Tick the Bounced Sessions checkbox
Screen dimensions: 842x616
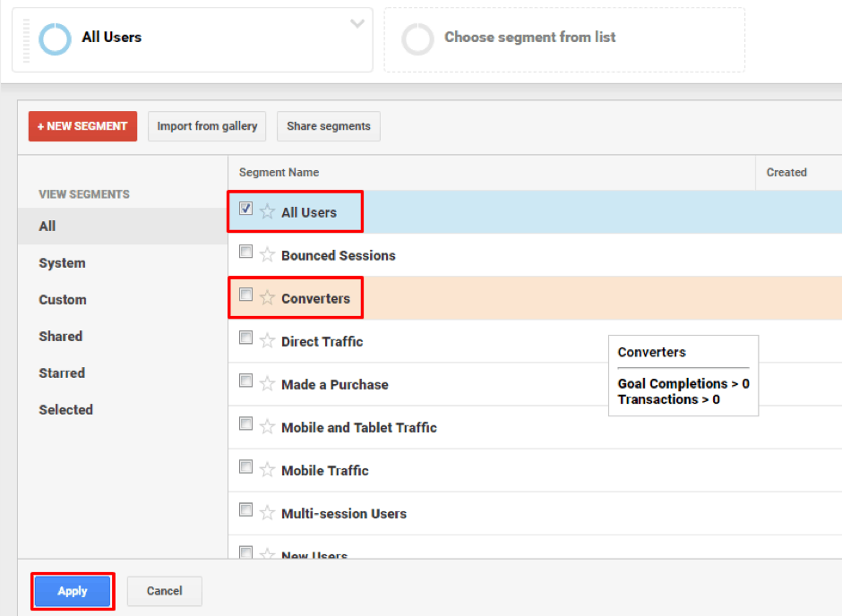245,252
